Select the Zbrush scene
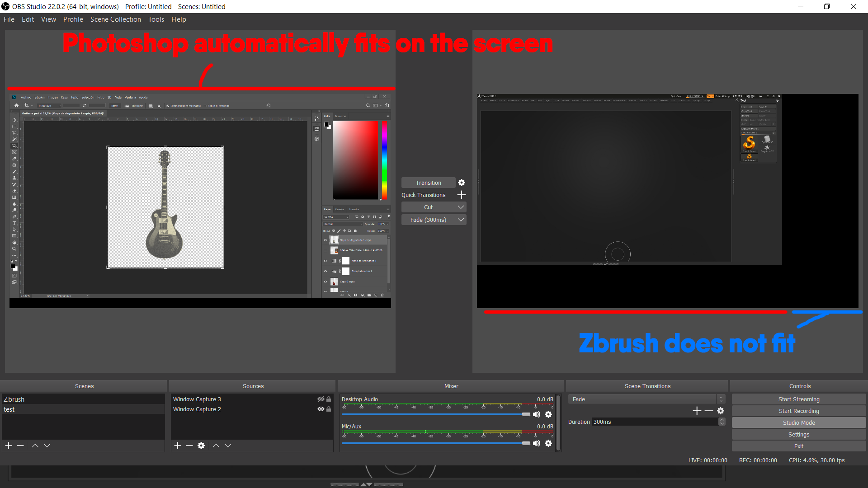 (x=83, y=399)
